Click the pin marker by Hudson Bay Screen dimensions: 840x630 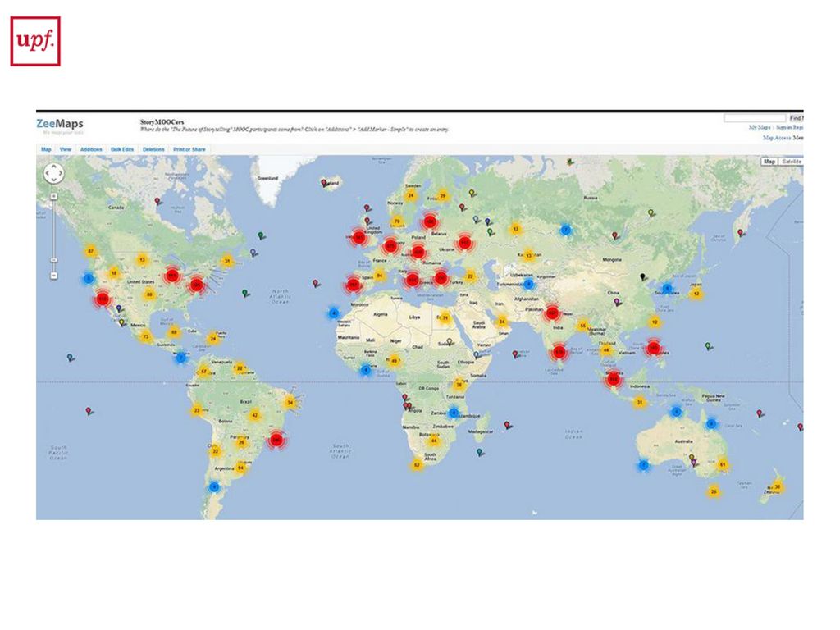157,202
